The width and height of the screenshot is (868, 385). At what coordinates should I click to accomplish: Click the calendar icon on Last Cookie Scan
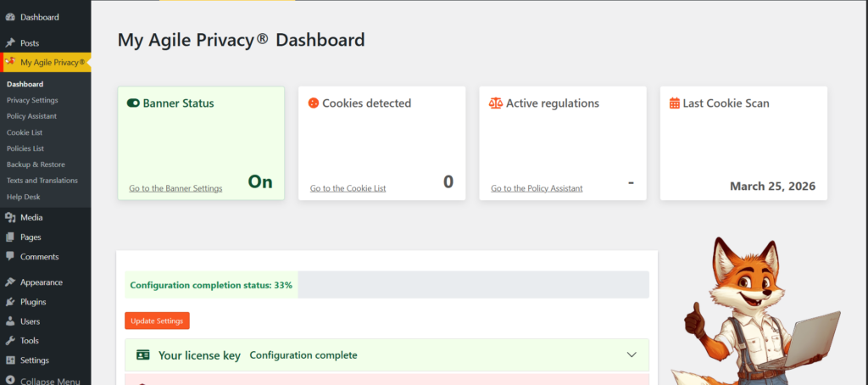click(x=674, y=103)
